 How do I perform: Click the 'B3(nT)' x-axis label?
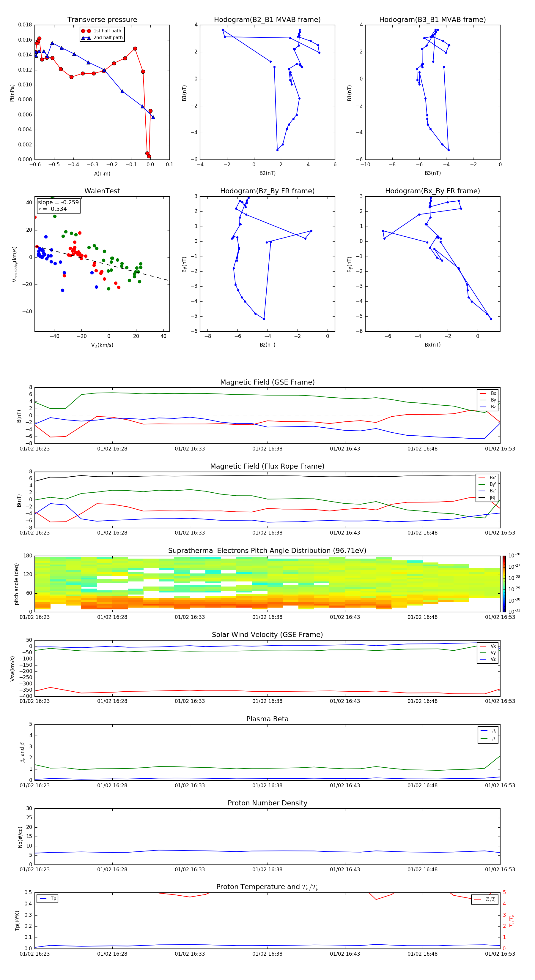[432, 173]
